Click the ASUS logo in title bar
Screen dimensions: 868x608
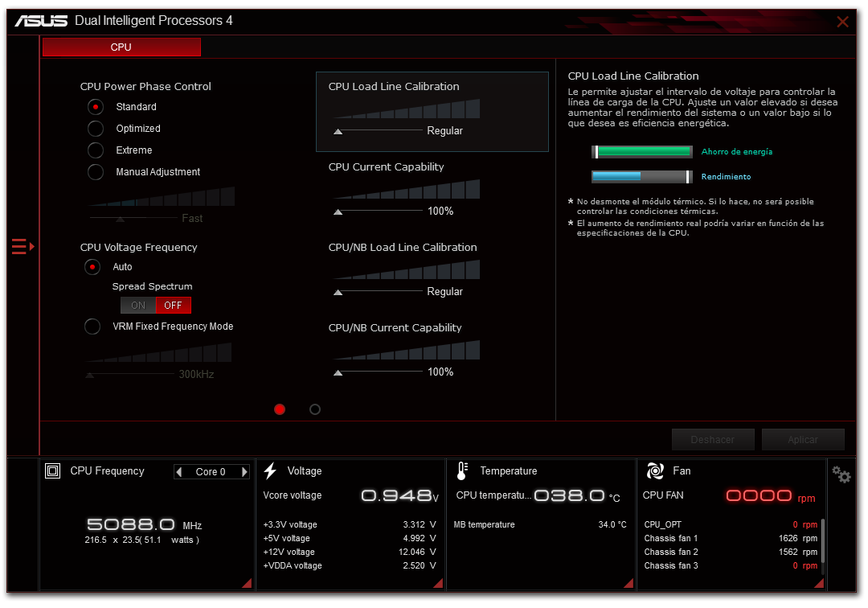(41, 21)
